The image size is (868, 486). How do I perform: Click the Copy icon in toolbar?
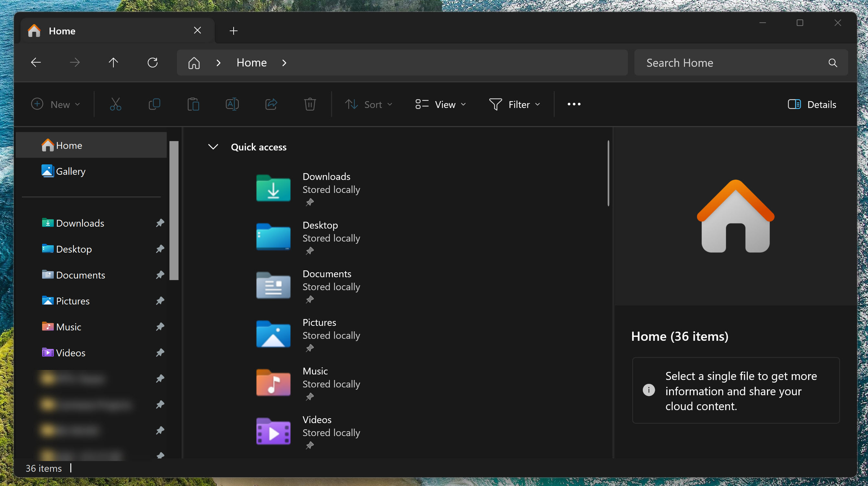tap(154, 104)
